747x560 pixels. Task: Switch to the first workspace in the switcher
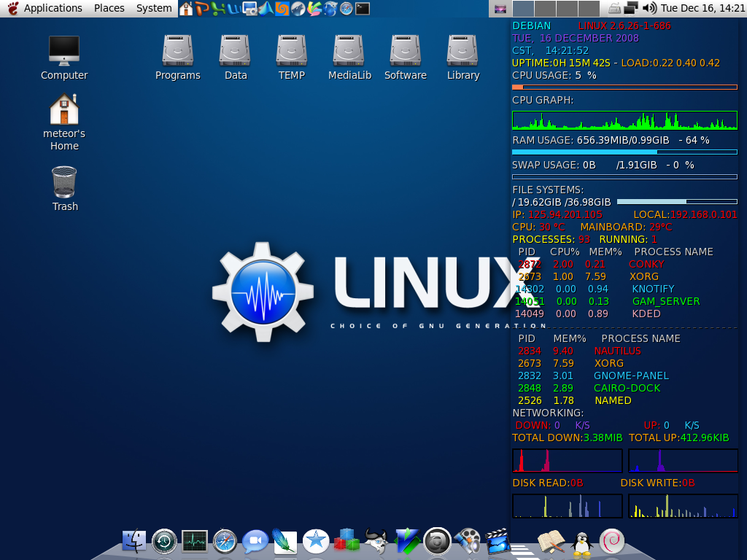tap(523, 9)
